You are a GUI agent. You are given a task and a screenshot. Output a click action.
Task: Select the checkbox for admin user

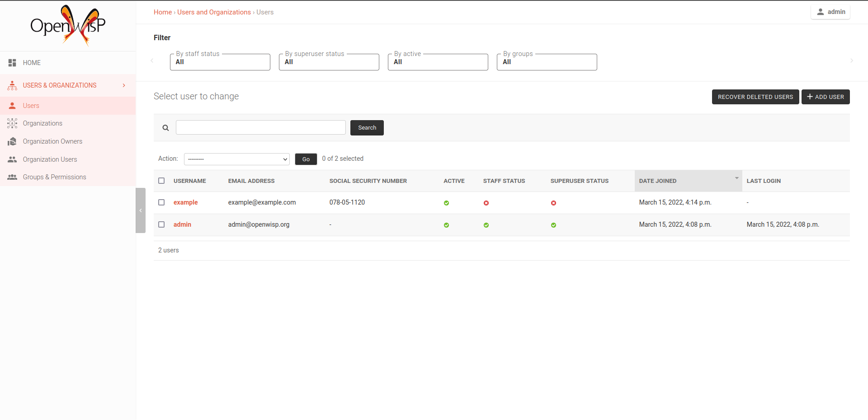click(161, 224)
